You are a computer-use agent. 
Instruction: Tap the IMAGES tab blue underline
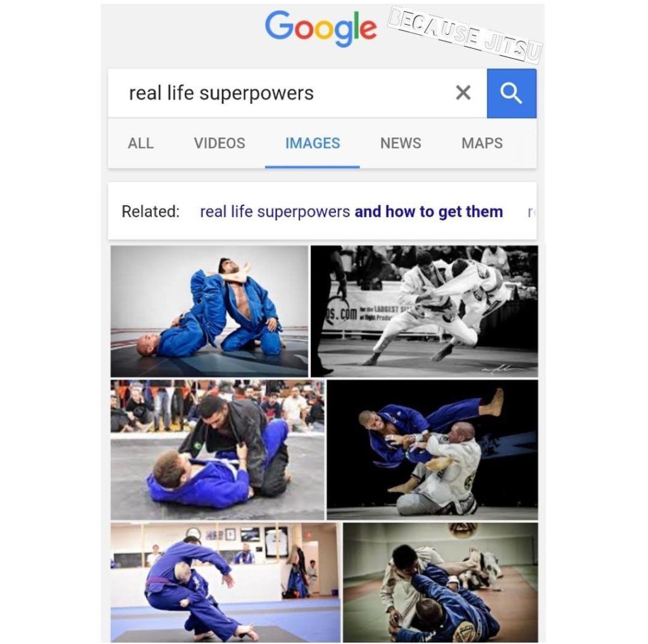pyautogui.click(x=313, y=167)
